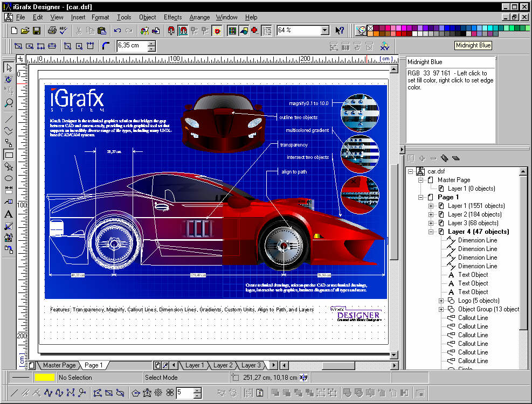This screenshot has height=404, width=532.
Task: Activate the Dimension Line tool
Action: 9,190
